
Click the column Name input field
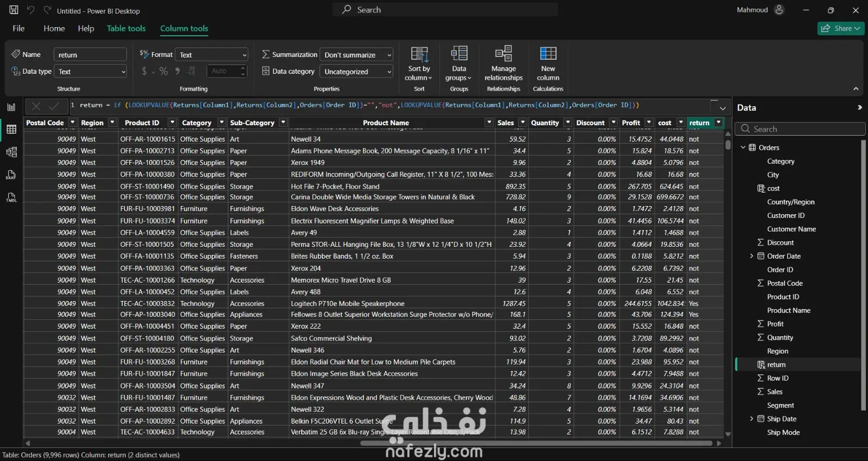pyautogui.click(x=90, y=55)
